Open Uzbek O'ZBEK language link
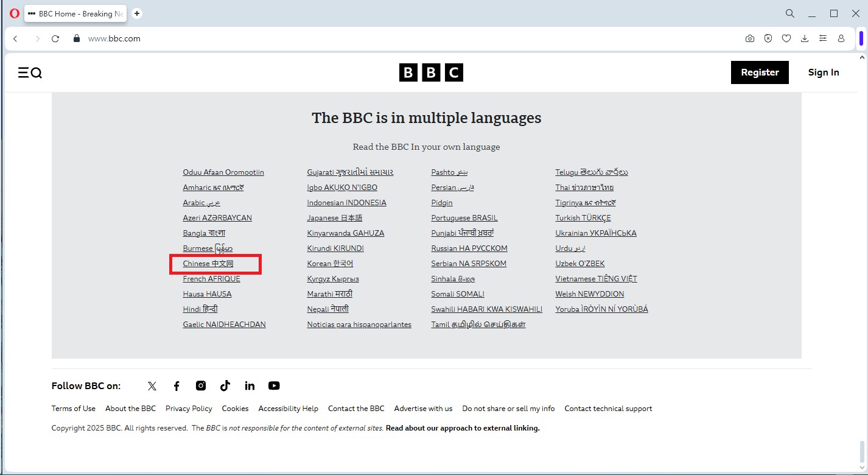This screenshot has height=475, width=868. coord(580,264)
